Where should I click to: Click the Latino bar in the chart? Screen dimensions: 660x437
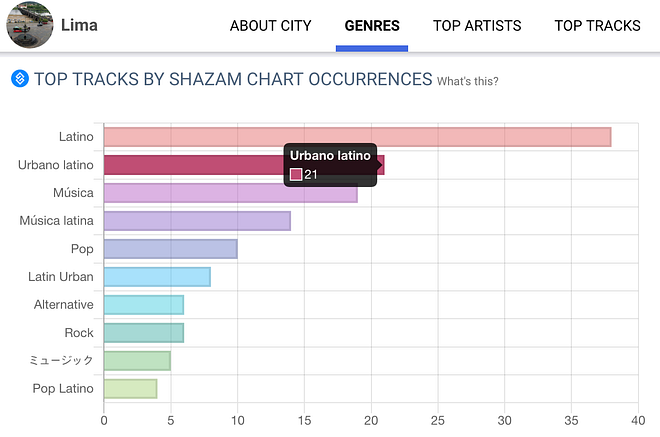tap(357, 137)
